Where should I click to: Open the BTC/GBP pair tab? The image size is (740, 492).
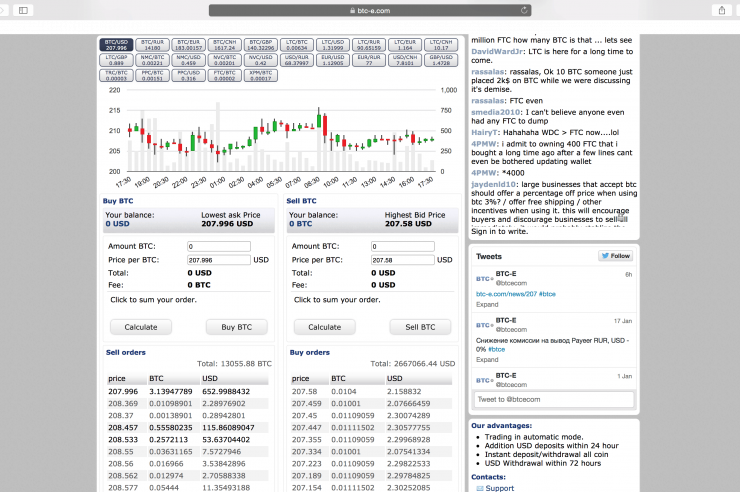261,45
